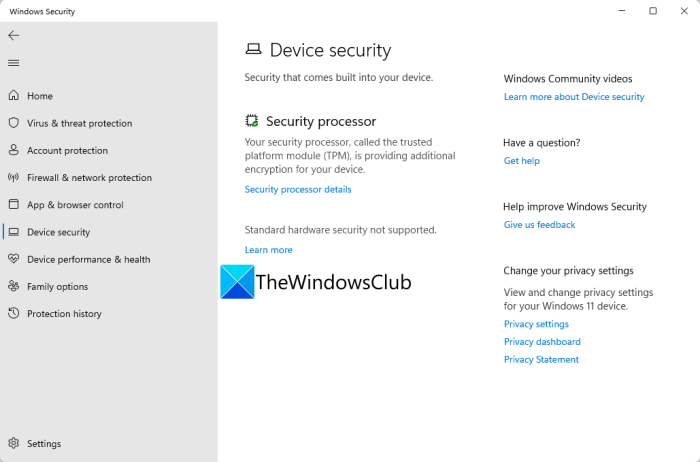Click the Get help link
The height and width of the screenshot is (462, 700).
point(521,161)
